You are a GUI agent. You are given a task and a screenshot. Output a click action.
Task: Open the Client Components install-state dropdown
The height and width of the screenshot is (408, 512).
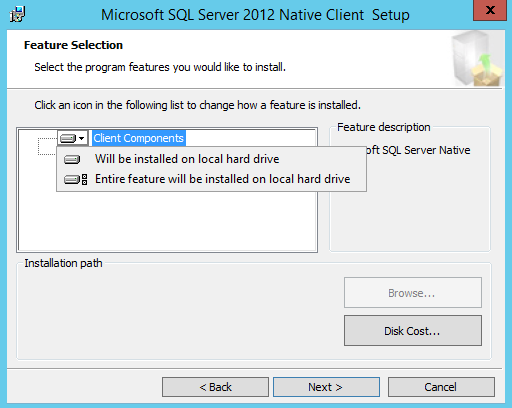[73, 138]
